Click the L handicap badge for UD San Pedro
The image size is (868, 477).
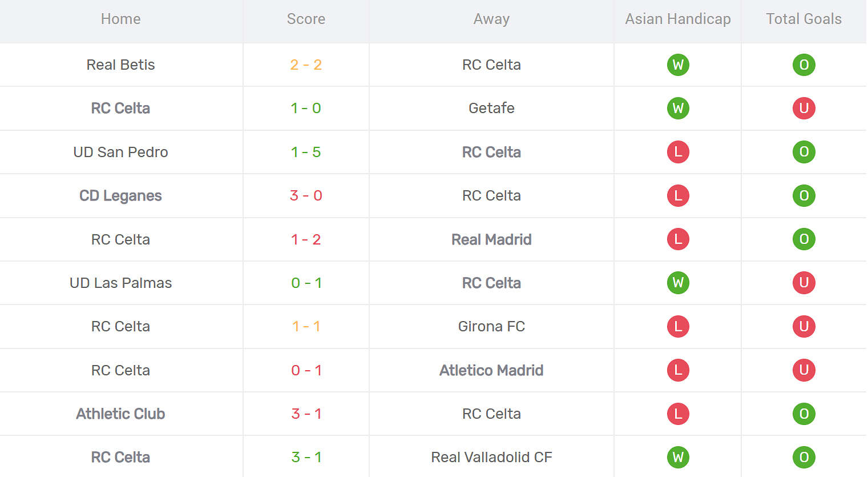678,152
